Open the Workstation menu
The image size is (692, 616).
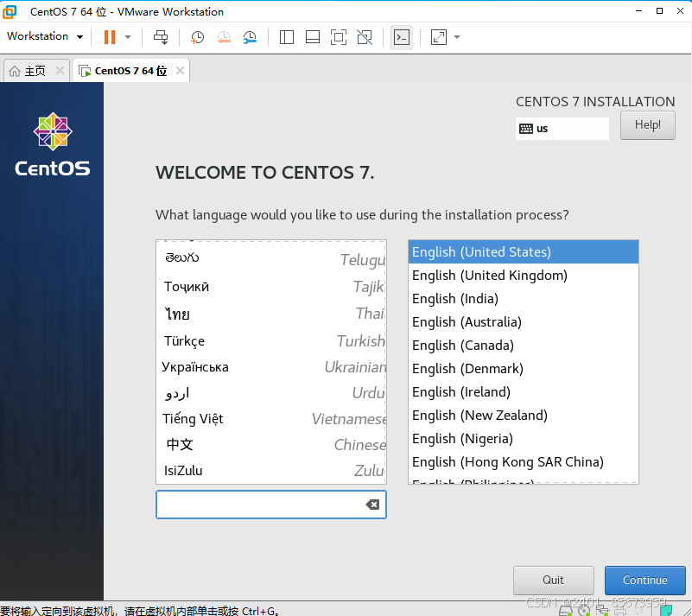point(45,36)
